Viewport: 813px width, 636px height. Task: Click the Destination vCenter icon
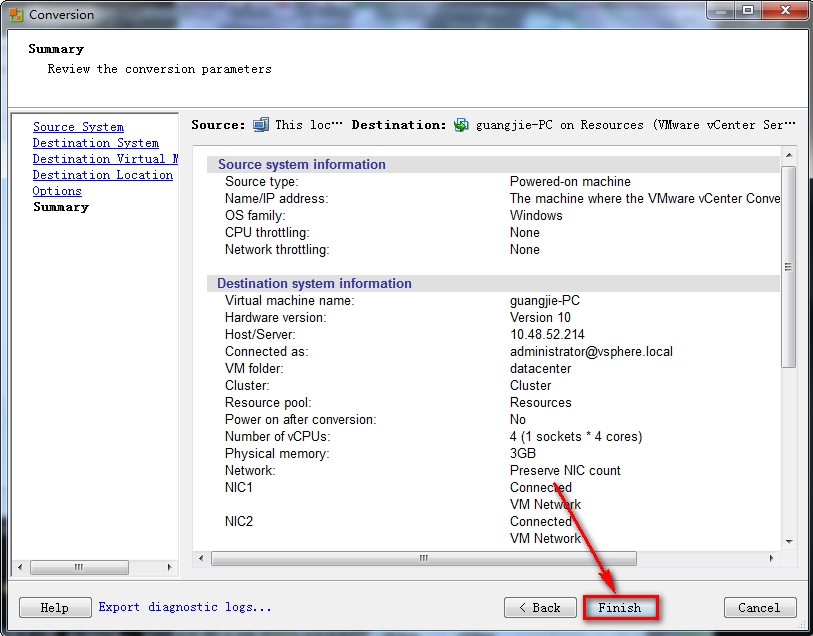pyautogui.click(x=461, y=125)
